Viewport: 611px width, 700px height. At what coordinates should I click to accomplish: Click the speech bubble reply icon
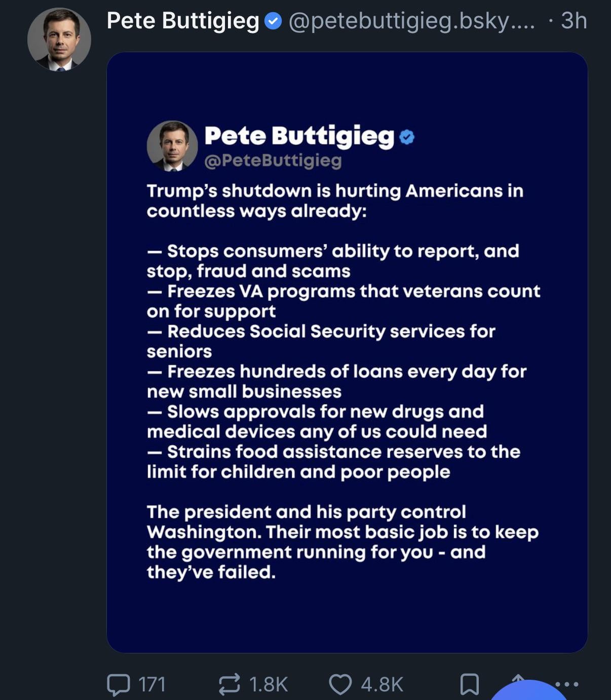118,685
